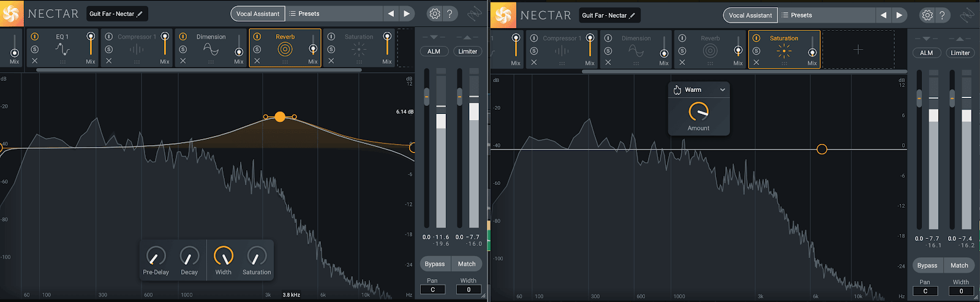Edit preset name pencil in right window

click(632, 15)
